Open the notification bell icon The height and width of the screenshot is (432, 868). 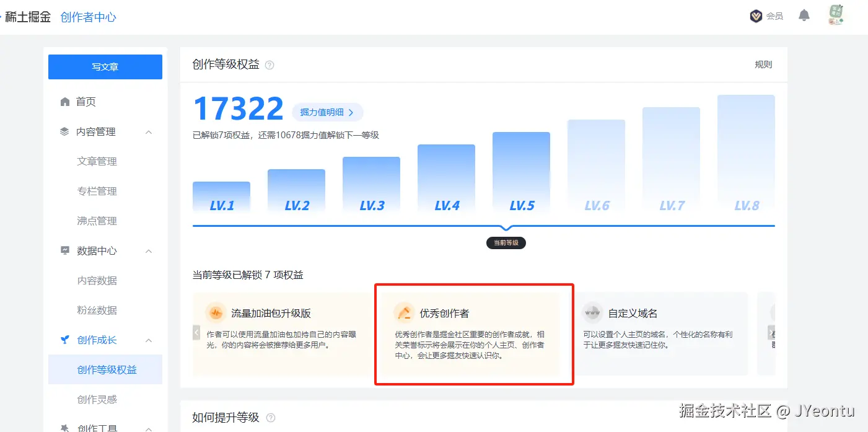(804, 15)
